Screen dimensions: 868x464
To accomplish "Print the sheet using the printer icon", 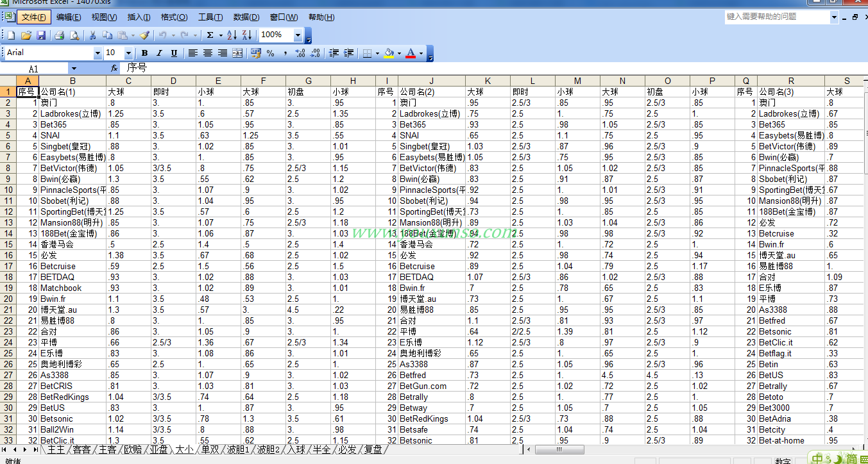I will click(x=59, y=35).
